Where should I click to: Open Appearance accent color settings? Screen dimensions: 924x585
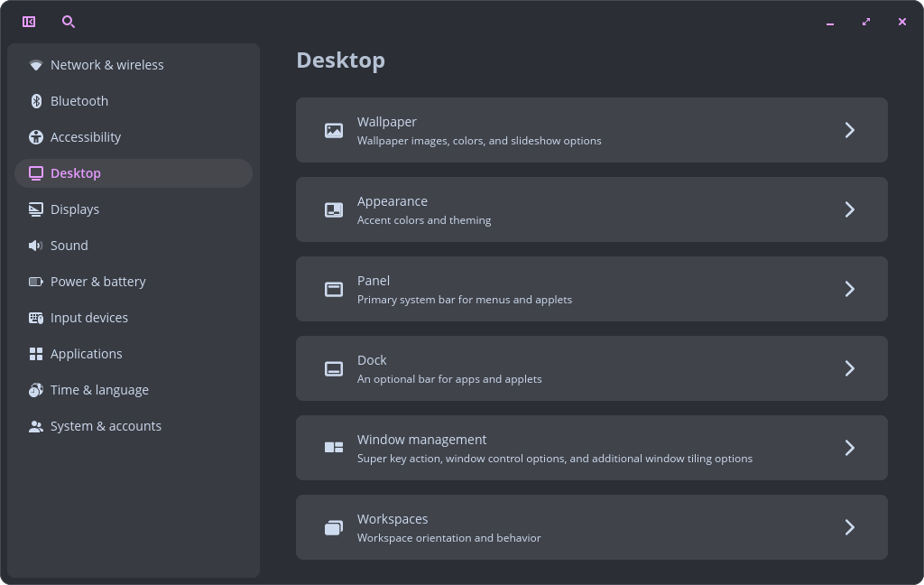tap(591, 209)
